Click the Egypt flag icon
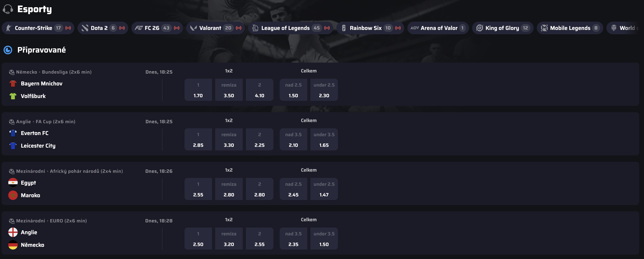 pos(13,183)
